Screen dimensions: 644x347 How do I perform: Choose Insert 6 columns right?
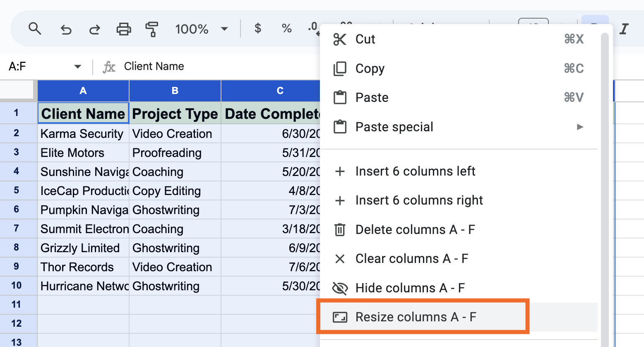click(459, 200)
